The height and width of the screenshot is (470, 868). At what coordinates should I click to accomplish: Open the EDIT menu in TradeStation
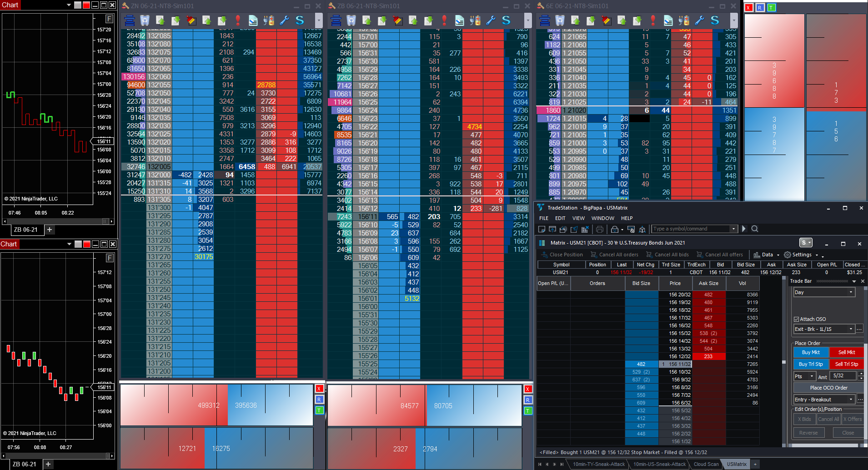pos(560,218)
